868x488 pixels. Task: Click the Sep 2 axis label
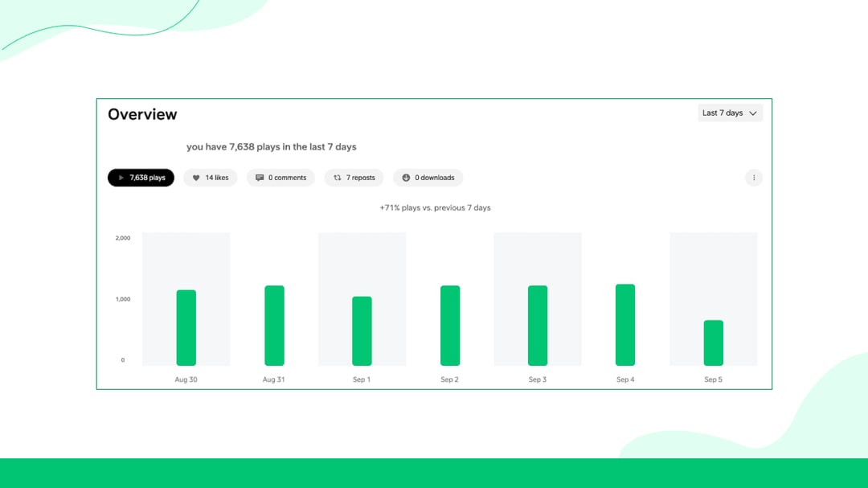click(x=449, y=379)
